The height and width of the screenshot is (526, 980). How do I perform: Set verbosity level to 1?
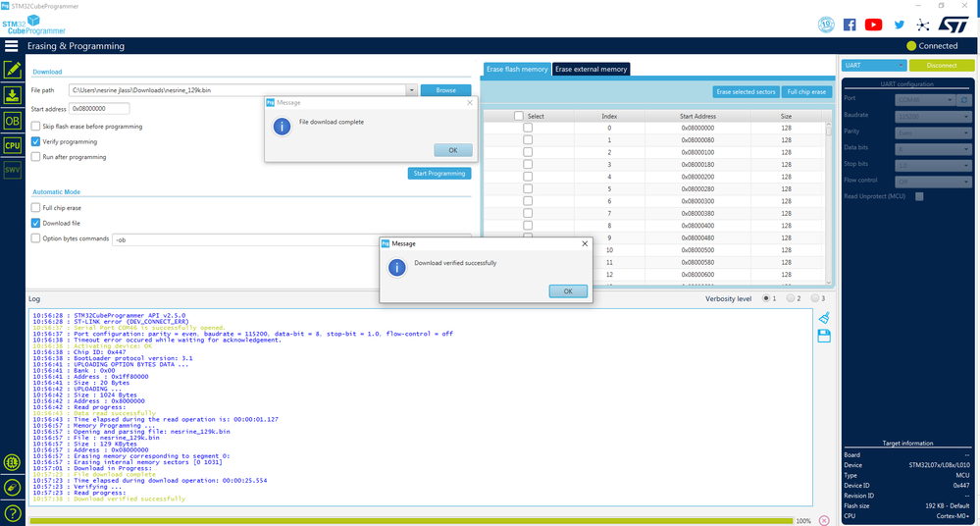pos(766,298)
